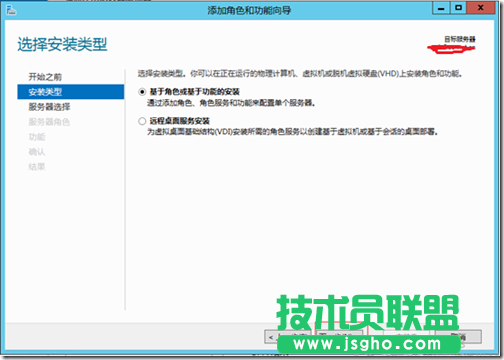Screen dimensions: 504x360
Task: Click the 目标服务器 label
Action: (460, 39)
